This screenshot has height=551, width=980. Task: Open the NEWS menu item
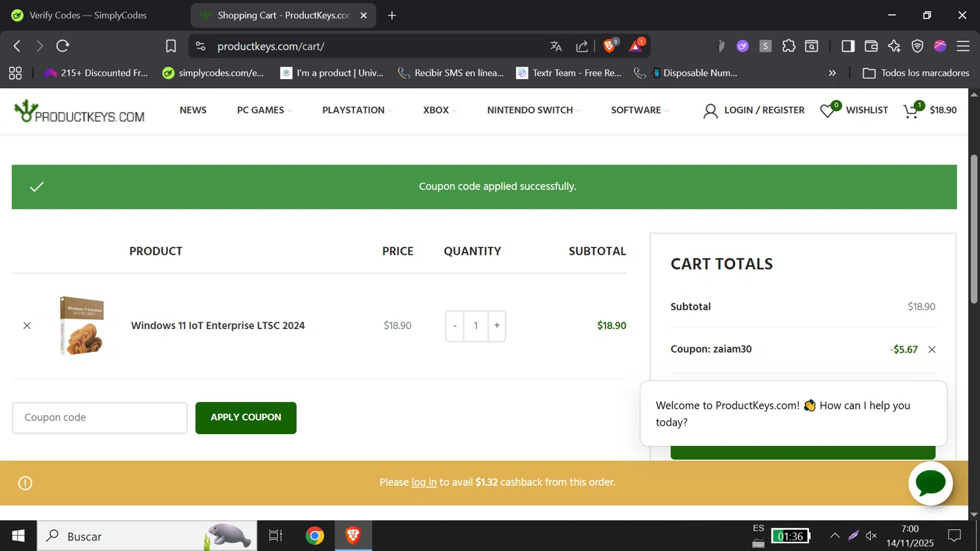coord(193,110)
